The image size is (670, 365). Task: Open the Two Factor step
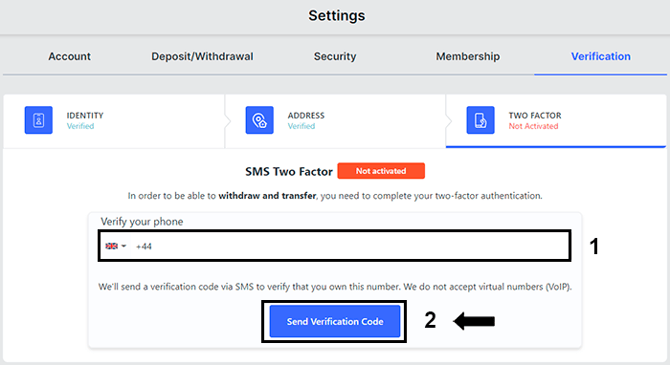click(556, 121)
